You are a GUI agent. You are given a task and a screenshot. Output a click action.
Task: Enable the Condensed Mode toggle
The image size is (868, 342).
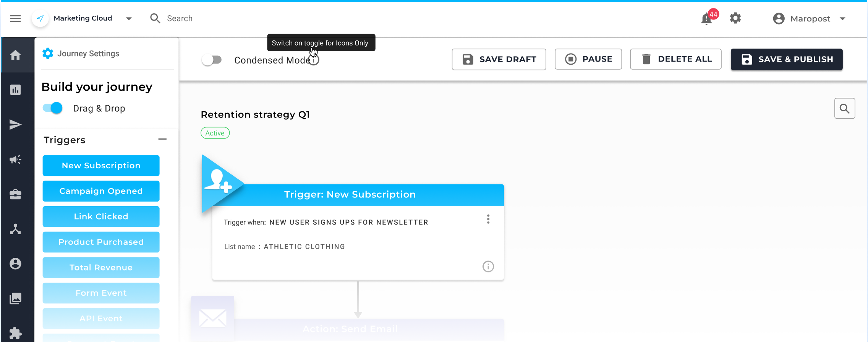click(212, 60)
